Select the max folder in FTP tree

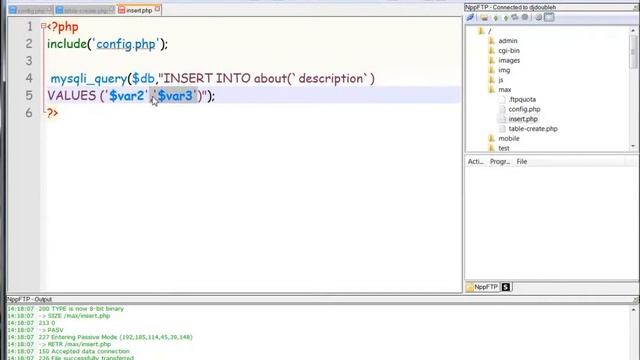(x=504, y=90)
